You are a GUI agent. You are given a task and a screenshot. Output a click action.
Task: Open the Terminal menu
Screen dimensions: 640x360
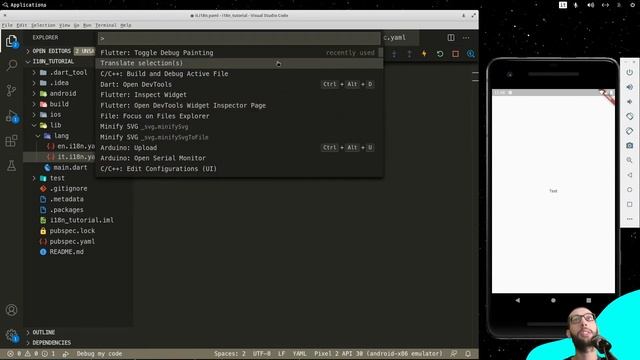point(106,25)
